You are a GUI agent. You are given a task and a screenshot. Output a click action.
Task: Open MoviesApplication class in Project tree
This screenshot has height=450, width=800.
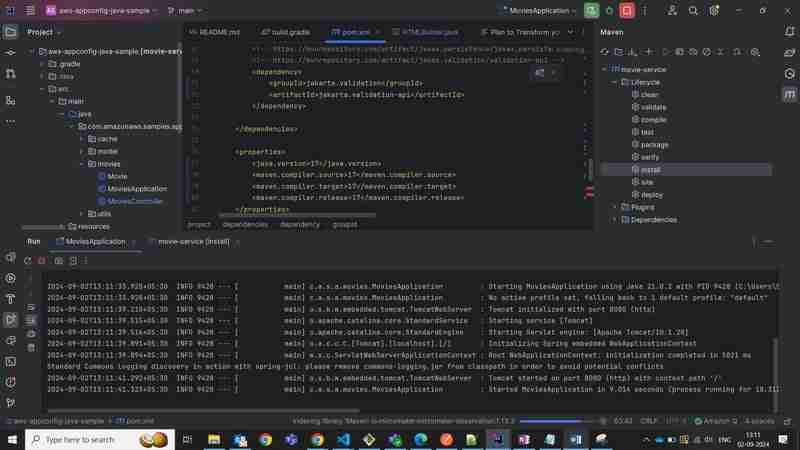pos(137,189)
